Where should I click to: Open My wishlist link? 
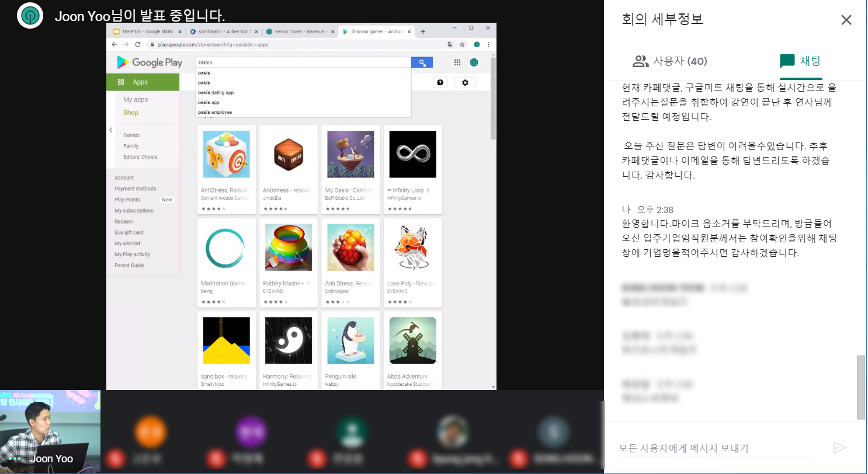127,243
